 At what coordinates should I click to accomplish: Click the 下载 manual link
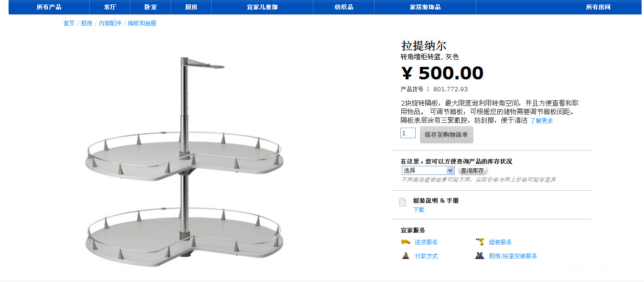[x=419, y=210]
